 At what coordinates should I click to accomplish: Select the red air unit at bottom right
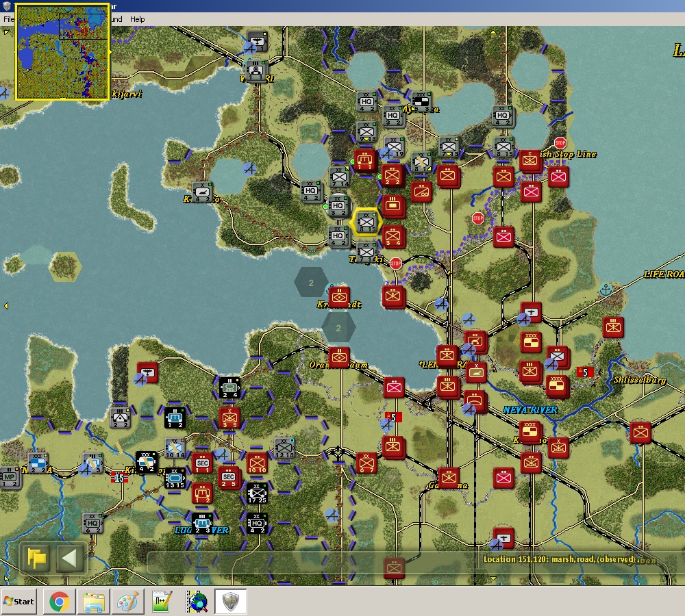(x=503, y=538)
